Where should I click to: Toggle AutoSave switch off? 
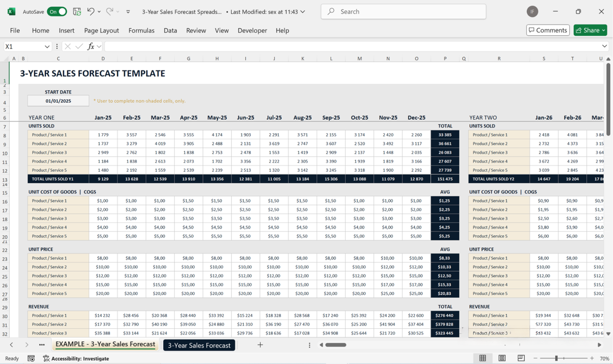57,12
